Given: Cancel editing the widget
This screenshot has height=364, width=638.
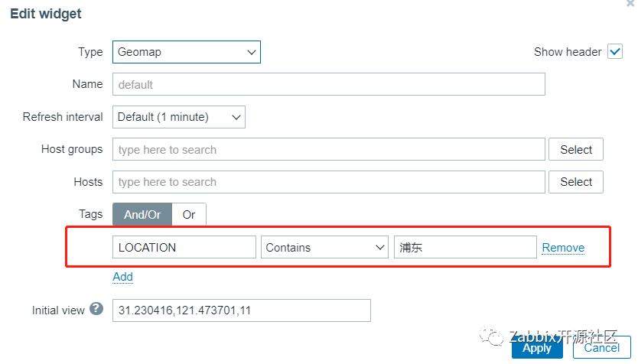Looking at the screenshot, I should (x=601, y=348).
